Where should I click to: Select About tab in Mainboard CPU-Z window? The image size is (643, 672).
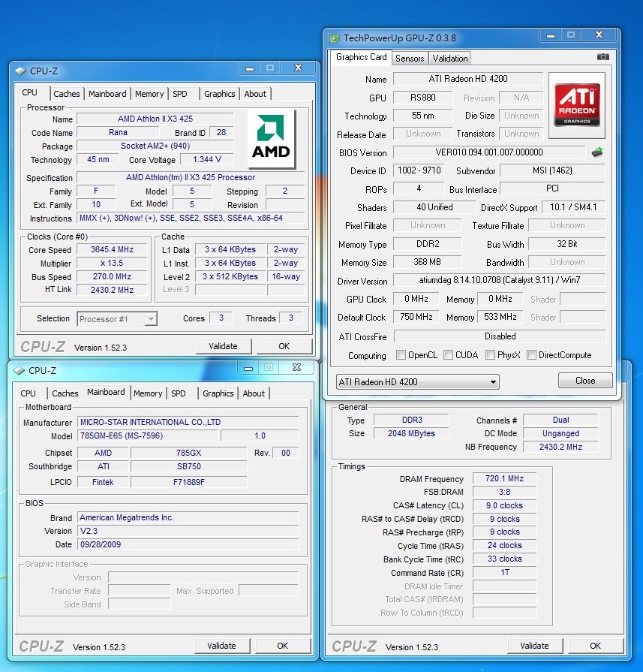pos(254,393)
